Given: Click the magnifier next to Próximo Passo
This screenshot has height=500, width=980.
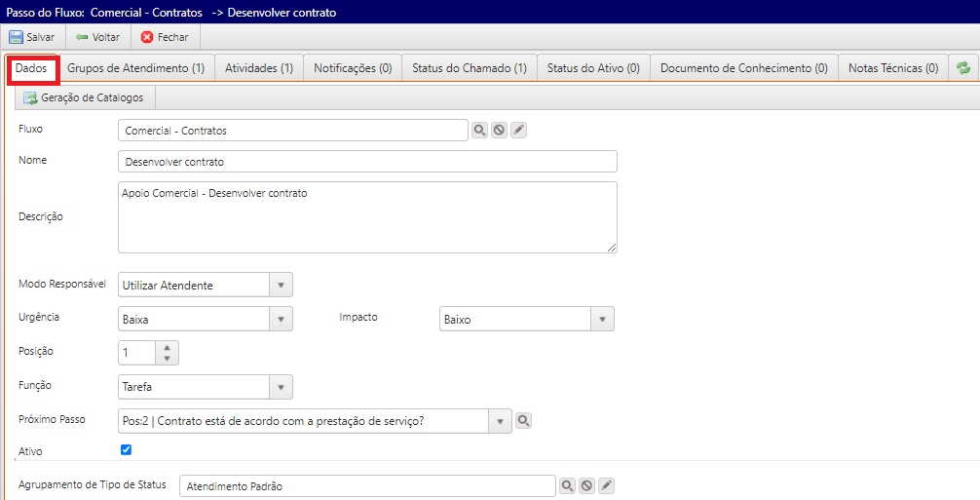Looking at the screenshot, I should click(523, 421).
